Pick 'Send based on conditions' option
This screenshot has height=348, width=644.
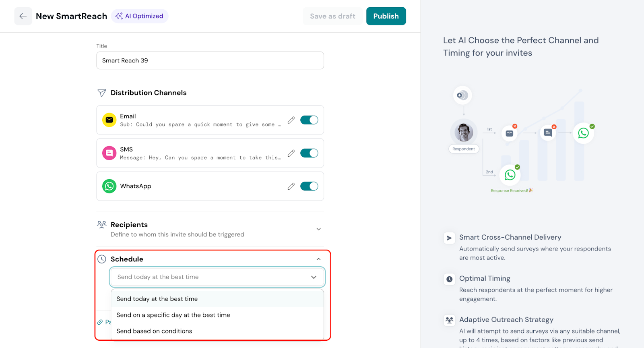pos(154,331)
